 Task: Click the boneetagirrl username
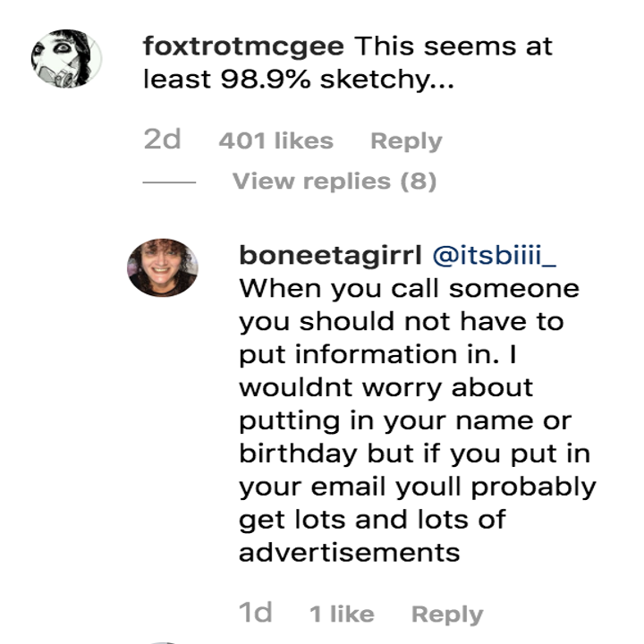(329, 256)
